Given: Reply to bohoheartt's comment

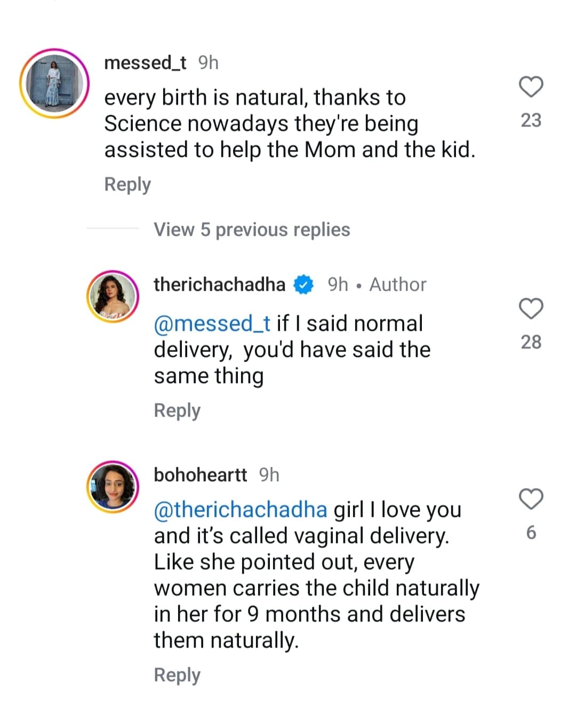Looking at the screenshot, I should [x=177, y=675].
